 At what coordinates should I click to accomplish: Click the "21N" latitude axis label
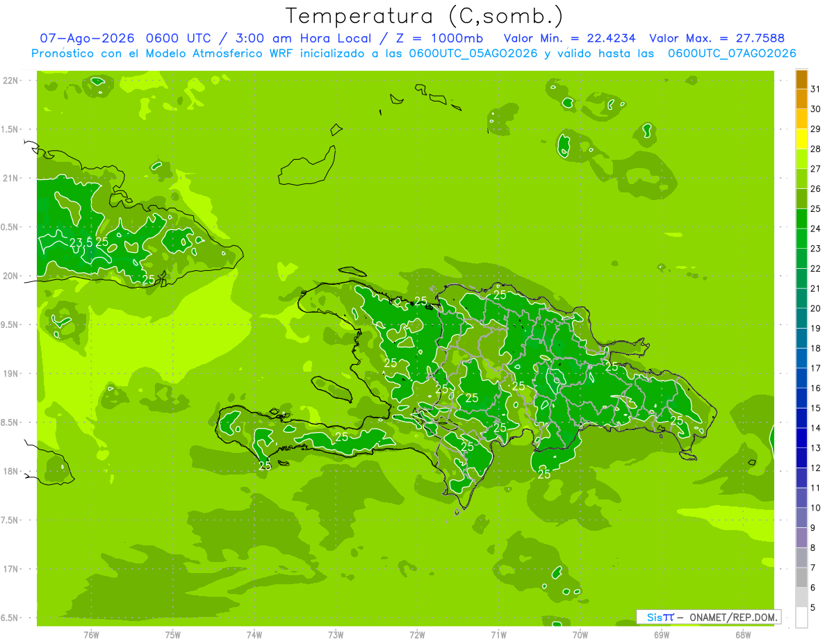pos(10,178)
